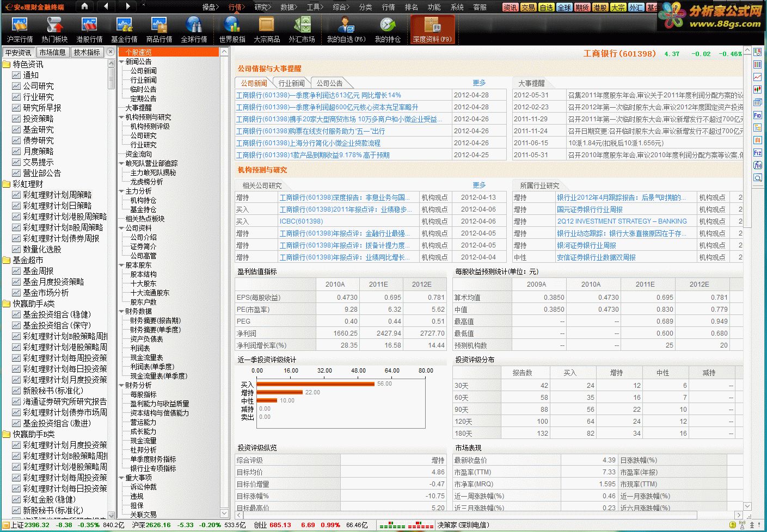Collapse the 主力分析 tree node
767x532 pixels.
tap(121, 191)
